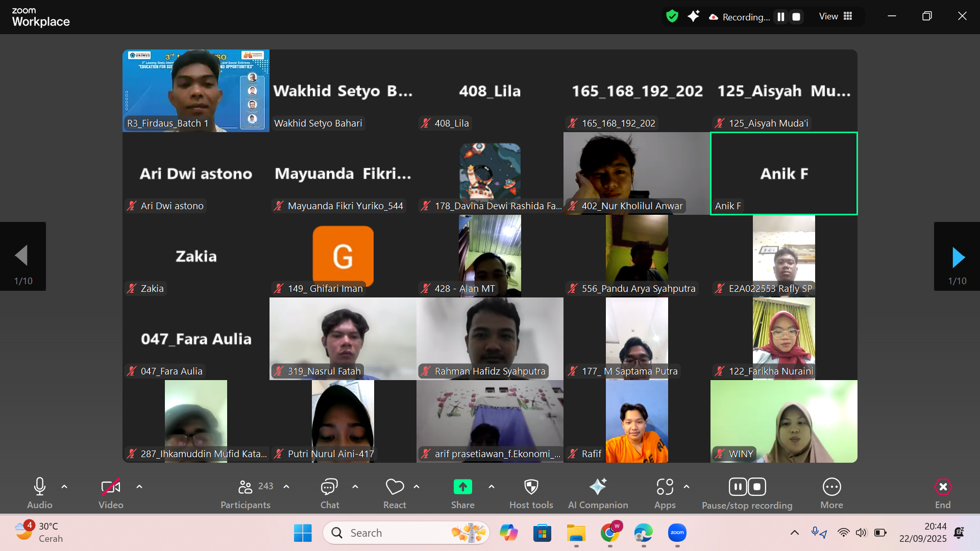Expand share options caret next to Share

tap(492, 487)
